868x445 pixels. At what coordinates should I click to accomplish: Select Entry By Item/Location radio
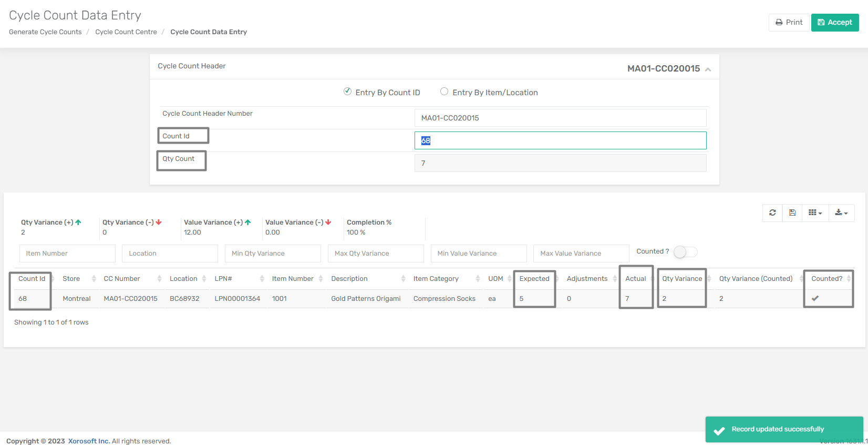445,92
